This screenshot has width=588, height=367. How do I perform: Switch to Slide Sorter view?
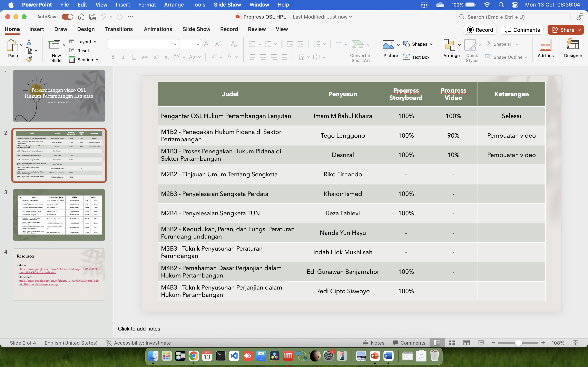coord(452,343)
